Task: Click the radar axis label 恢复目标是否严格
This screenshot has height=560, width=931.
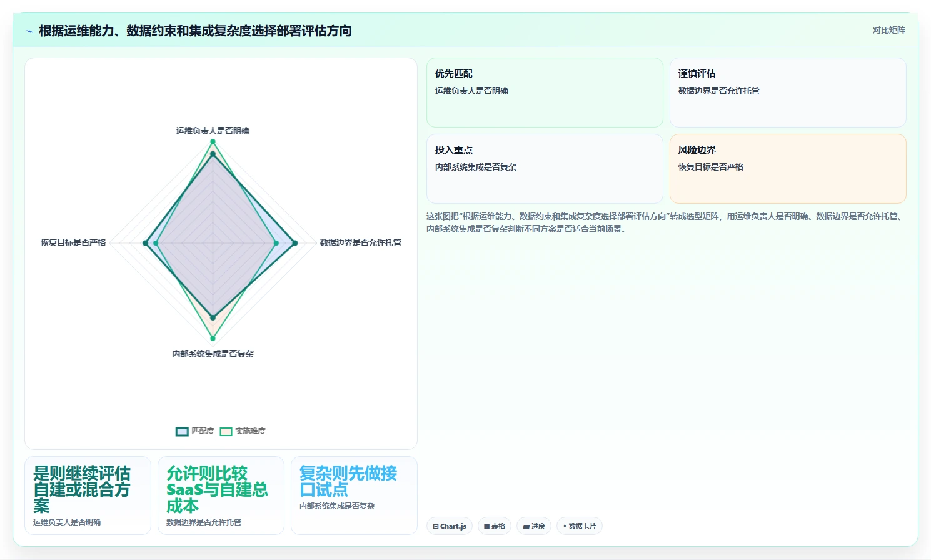Action: click(73, 242)
